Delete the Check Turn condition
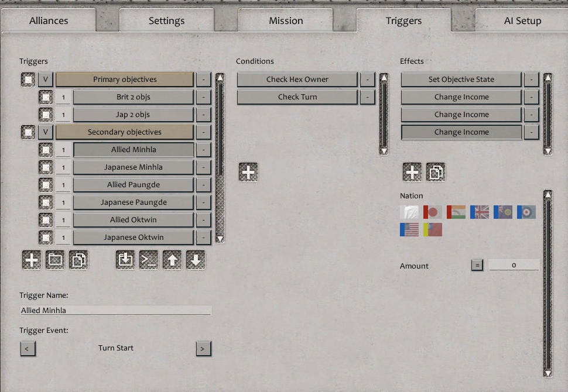The height and width of the screenshot is (392, 568). 368,97
